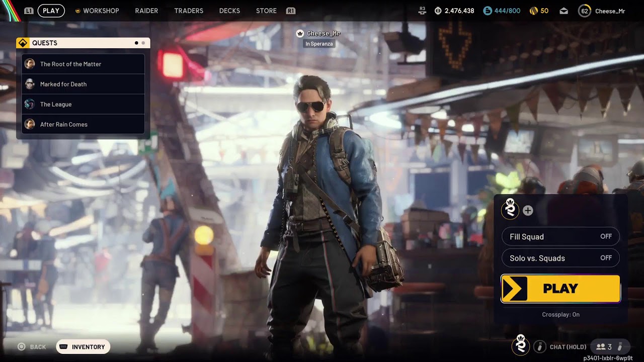Click the Quests panel header
The width and height of the screenshot is (644, 362).
(83, 43)
